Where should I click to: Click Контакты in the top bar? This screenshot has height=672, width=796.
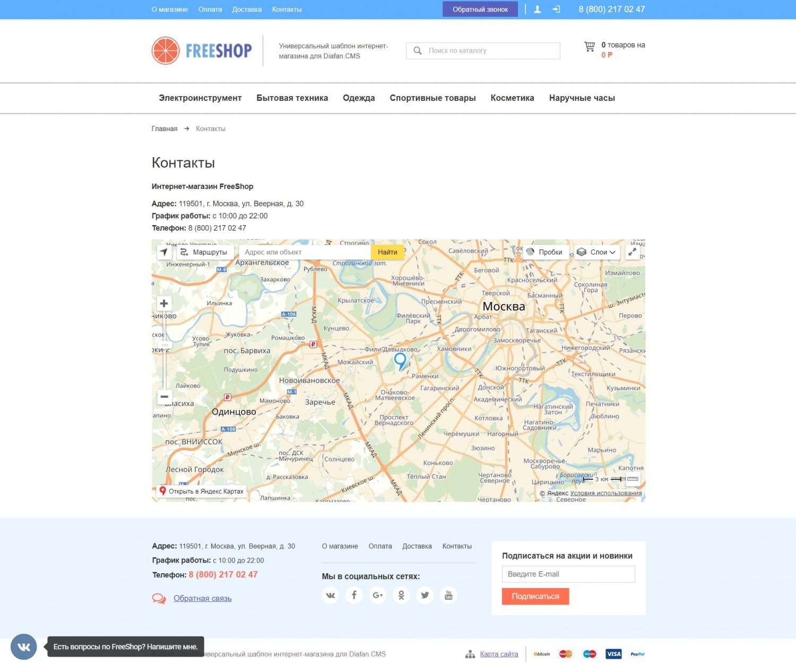pos(287,10)
